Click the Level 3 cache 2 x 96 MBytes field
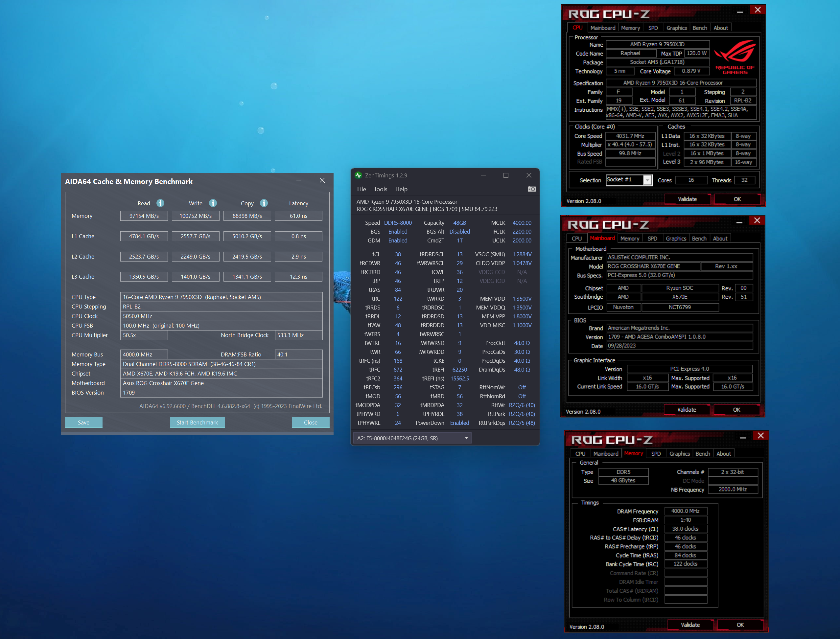 tap(707, 162)
